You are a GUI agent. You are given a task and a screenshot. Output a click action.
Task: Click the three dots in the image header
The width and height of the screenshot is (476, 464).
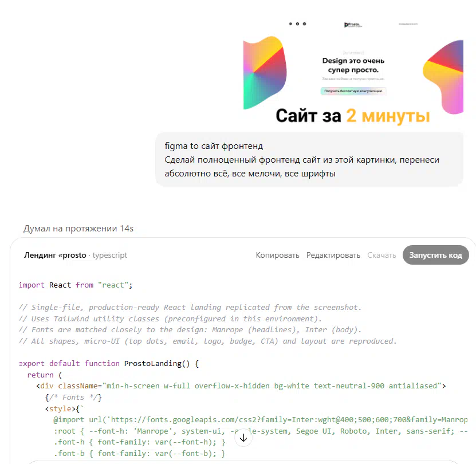tap(297, 24)
